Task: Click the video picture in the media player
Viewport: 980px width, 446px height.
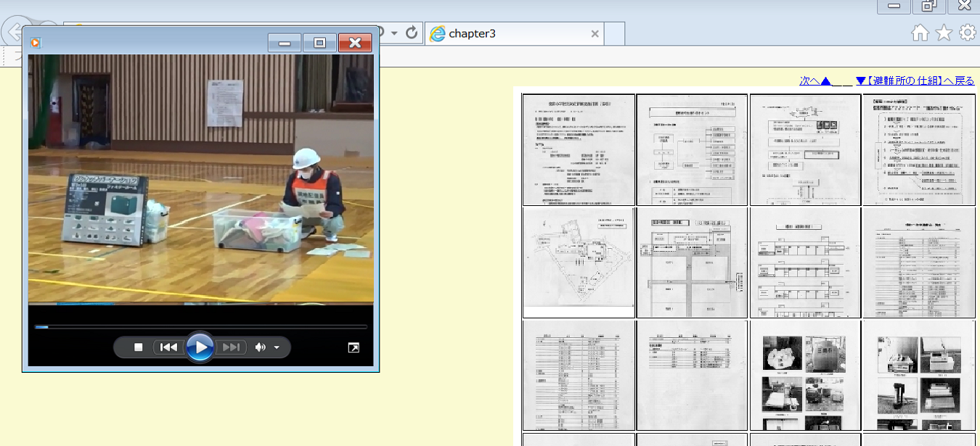Action: coord(201,178)
